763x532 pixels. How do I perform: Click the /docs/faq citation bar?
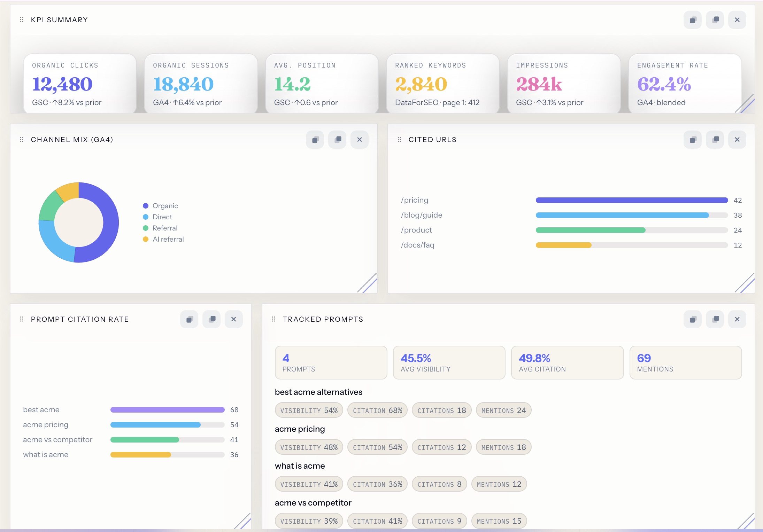point(632,245)
